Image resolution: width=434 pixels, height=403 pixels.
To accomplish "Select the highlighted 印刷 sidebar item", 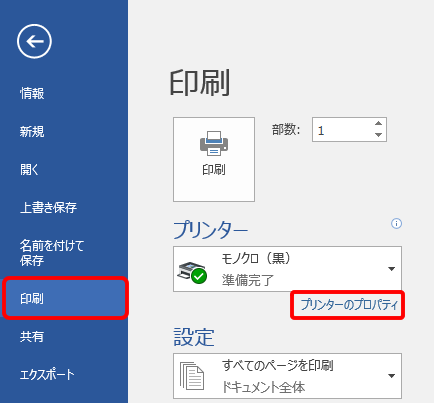I will [x=65, y=298].
